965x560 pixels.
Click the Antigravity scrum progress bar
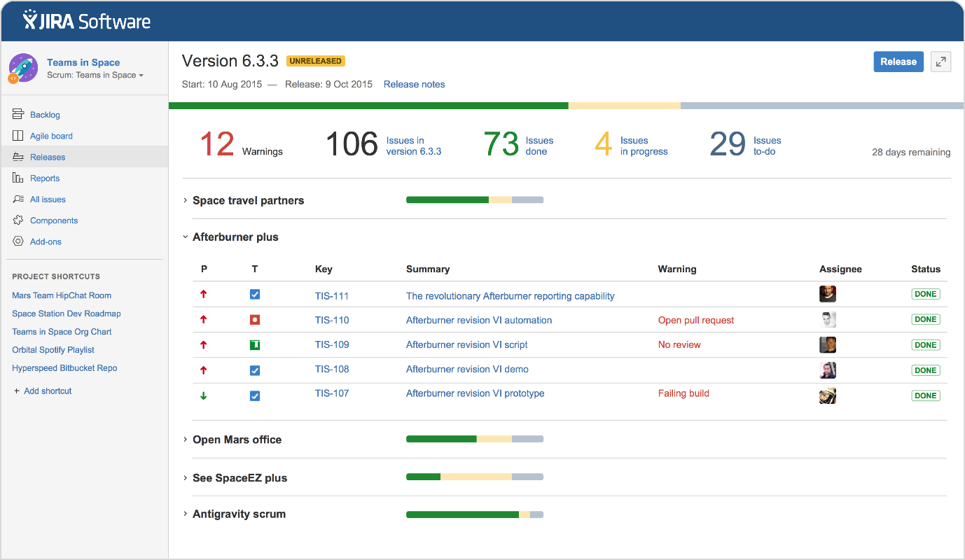[475, 514]
